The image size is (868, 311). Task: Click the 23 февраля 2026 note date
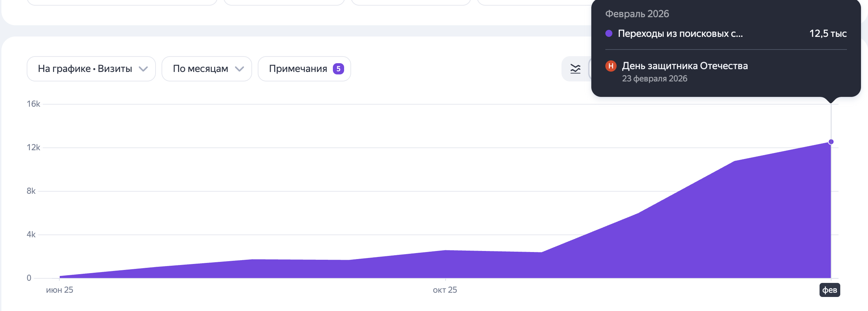[655, 79]
